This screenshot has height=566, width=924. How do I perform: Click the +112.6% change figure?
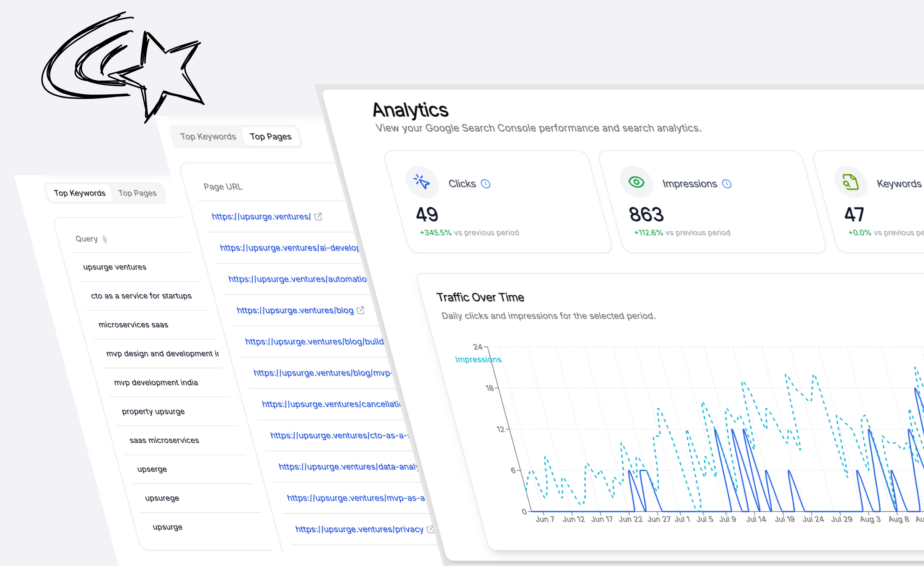pos(648,233)
